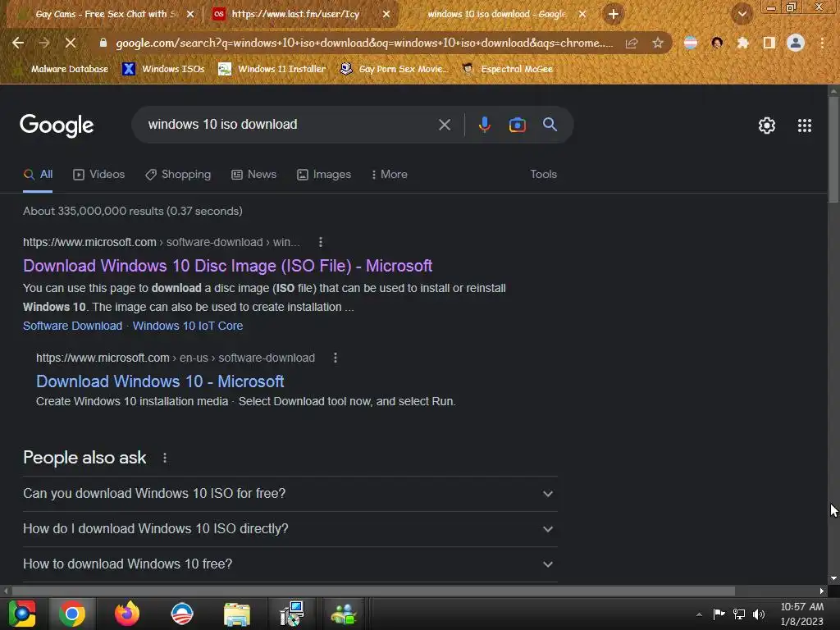
Task: Show hidden tray icons arrow
Action: (x=699, y=614)
